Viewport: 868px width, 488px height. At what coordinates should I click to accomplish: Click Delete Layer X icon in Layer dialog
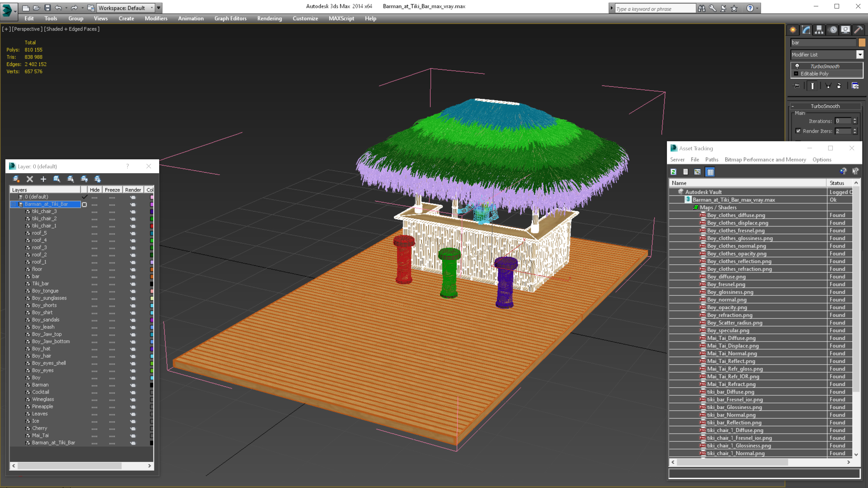tap(30, 179)
